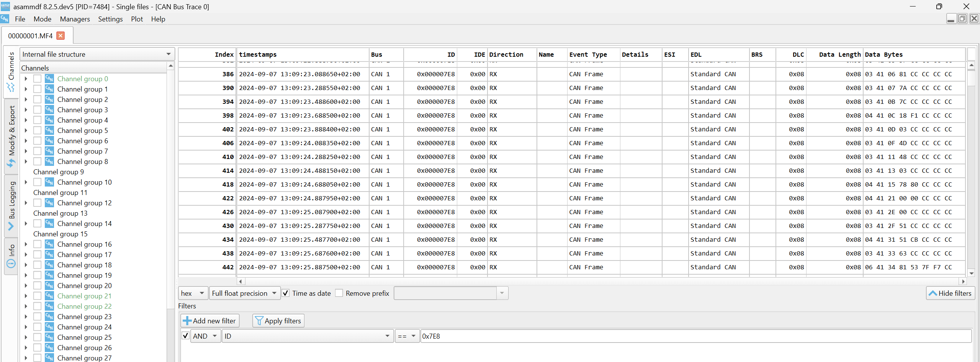Expand Channel group 25 tree node

point(26,337)
